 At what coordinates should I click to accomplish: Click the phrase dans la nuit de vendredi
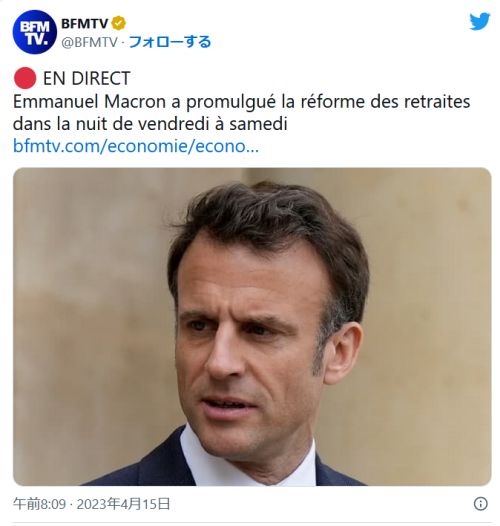pos(109,124)
